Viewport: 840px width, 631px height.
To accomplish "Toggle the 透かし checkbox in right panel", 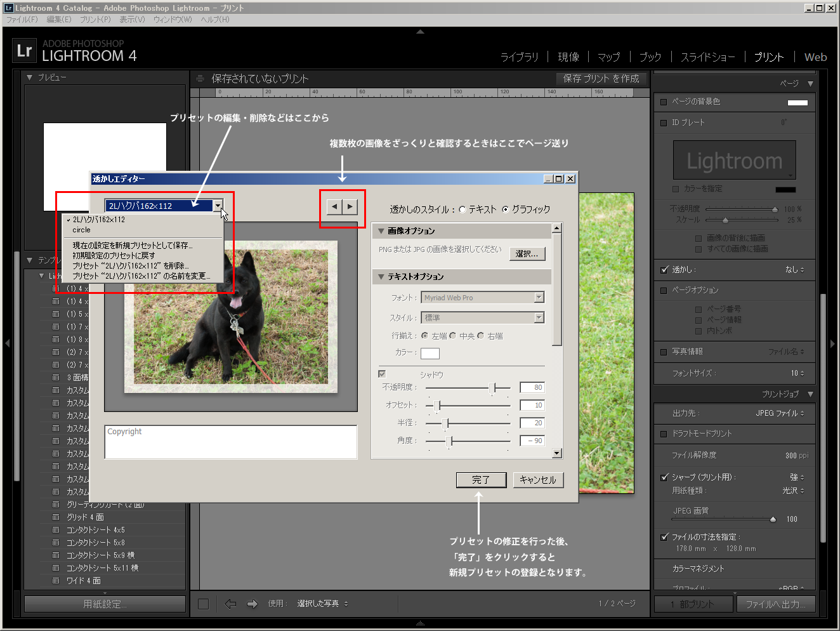I will (x=664, y=270).
